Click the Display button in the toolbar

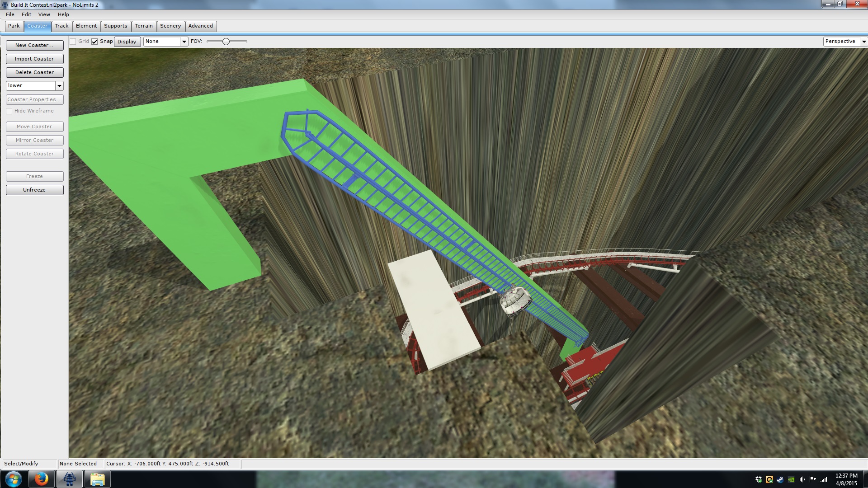[127, 42]
